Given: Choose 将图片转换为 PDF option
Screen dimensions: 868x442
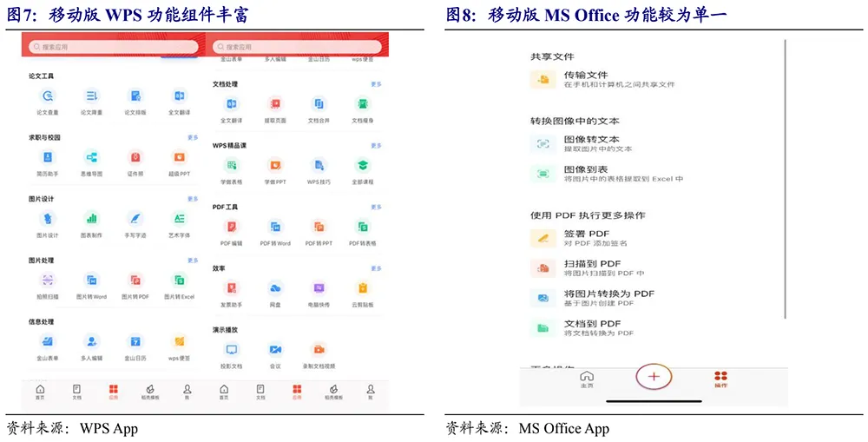Looking at the screenshot, I should 592,298.
